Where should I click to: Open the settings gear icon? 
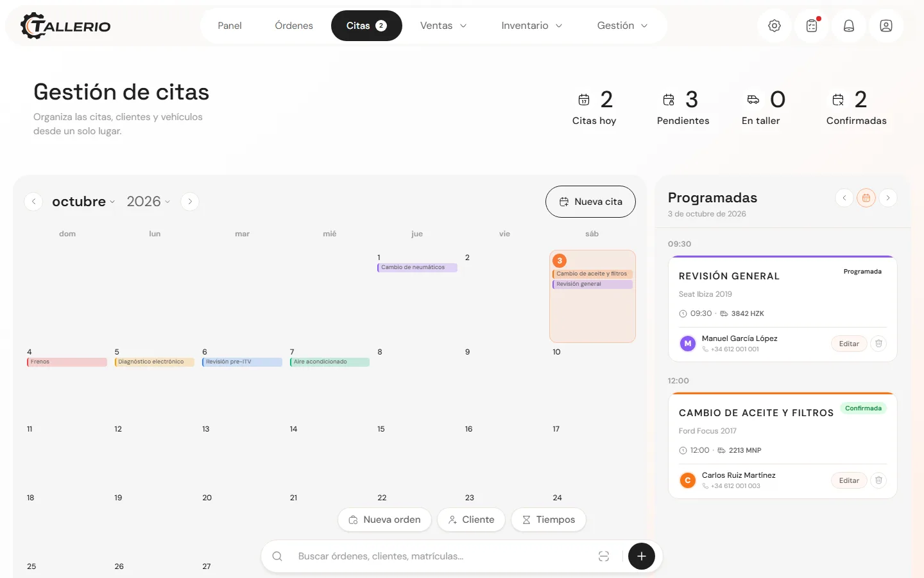coord(774,26)
